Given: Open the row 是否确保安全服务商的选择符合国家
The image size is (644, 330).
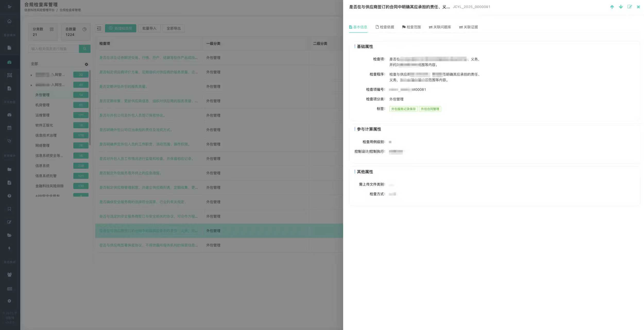Looking at the screenshot, I should [x=219, y=202].
